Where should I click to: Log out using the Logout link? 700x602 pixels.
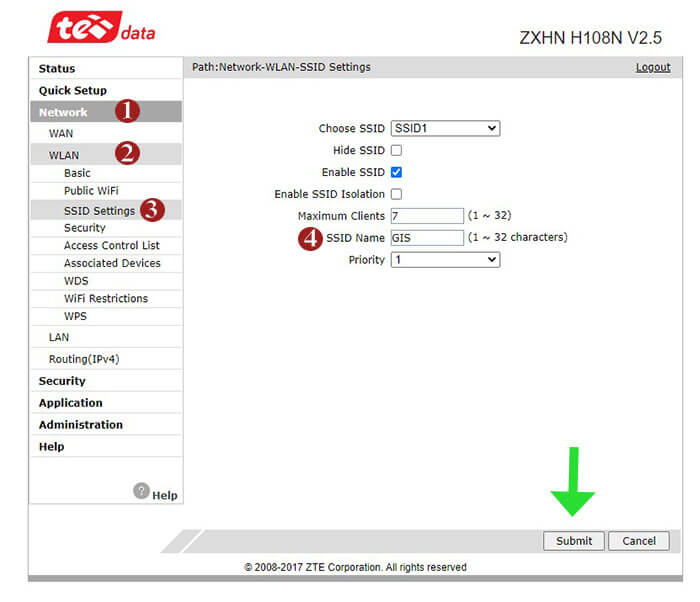pos(652,67)
